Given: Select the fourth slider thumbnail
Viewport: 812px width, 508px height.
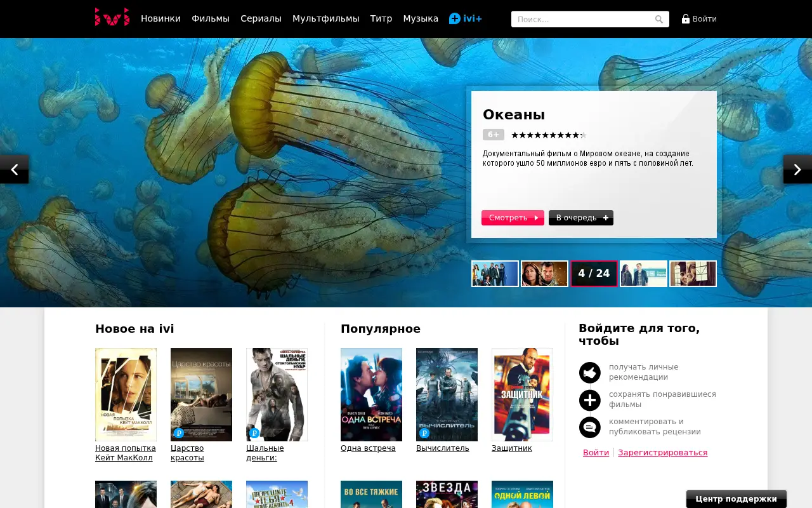Looking at the screenshot, I should point(643,274).
